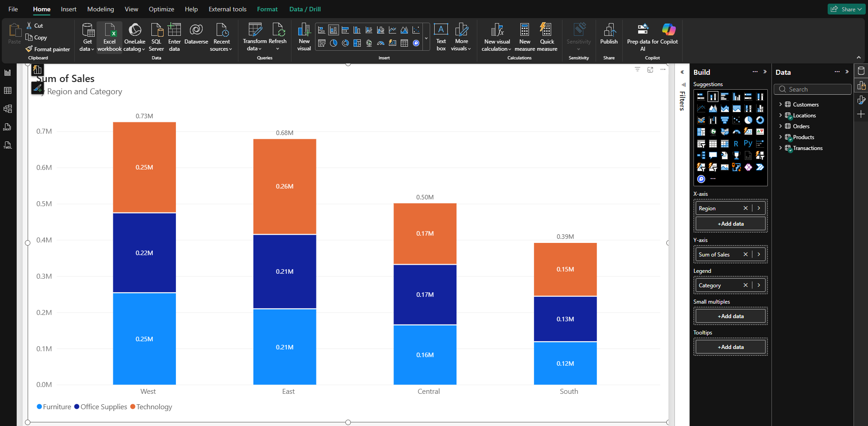
Task: Click the Publish icon in ribbon
Action: click(609, 35)
